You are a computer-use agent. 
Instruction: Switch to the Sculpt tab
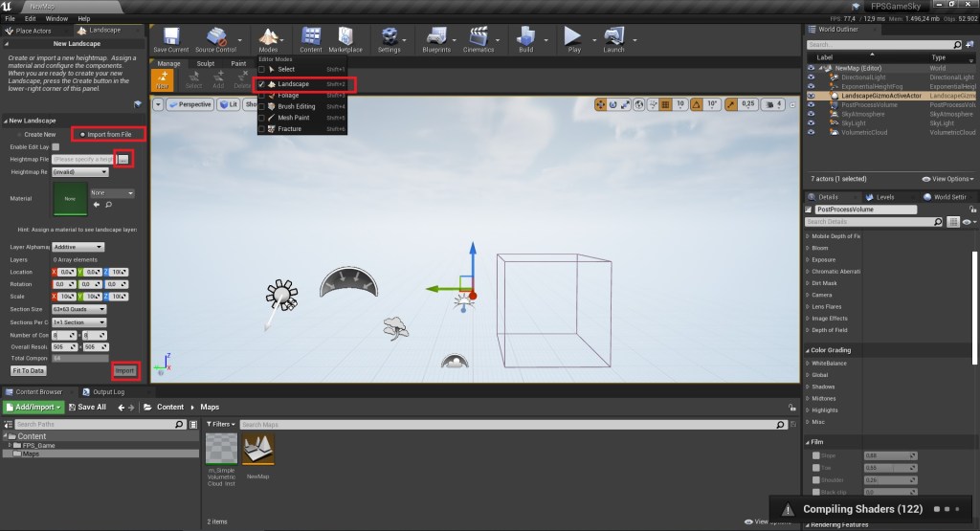pyautogui.click(x=205, y=64)
